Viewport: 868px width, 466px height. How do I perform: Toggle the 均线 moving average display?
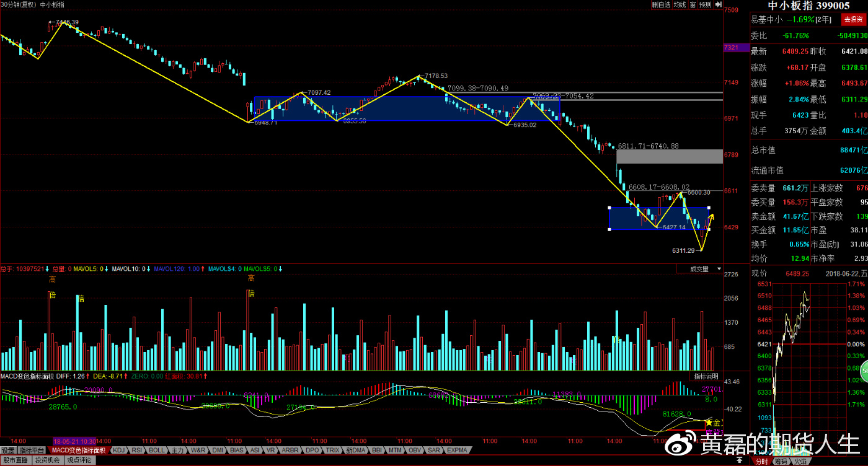(680, 5)
